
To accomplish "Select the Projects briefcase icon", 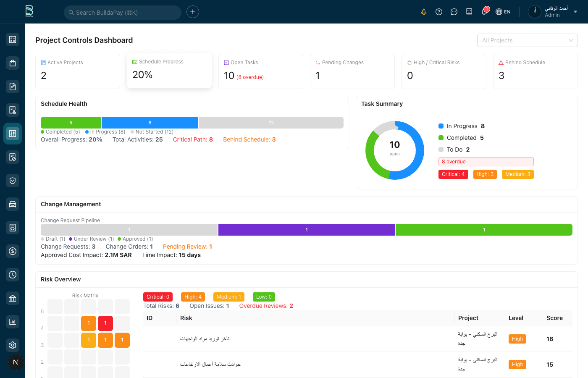I will 12,63.
